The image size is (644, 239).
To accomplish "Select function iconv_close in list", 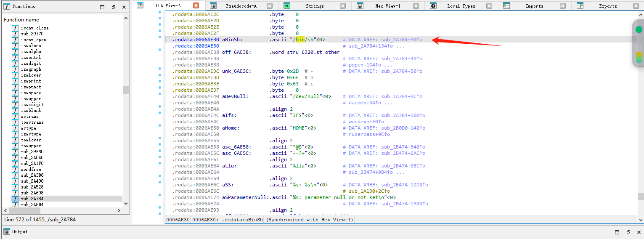I will pos(35,28).
